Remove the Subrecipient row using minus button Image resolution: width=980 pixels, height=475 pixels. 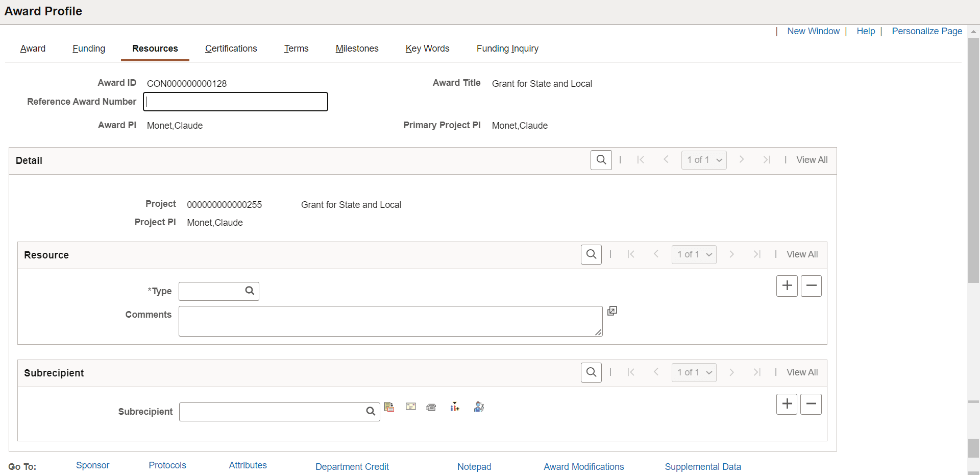pyautogui.click(x=811, y=404)
